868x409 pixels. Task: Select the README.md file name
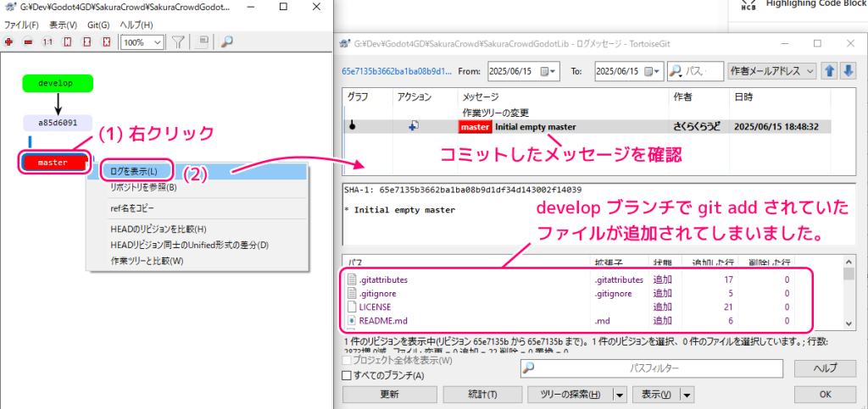pyautogui.click(x=384, y=319)
